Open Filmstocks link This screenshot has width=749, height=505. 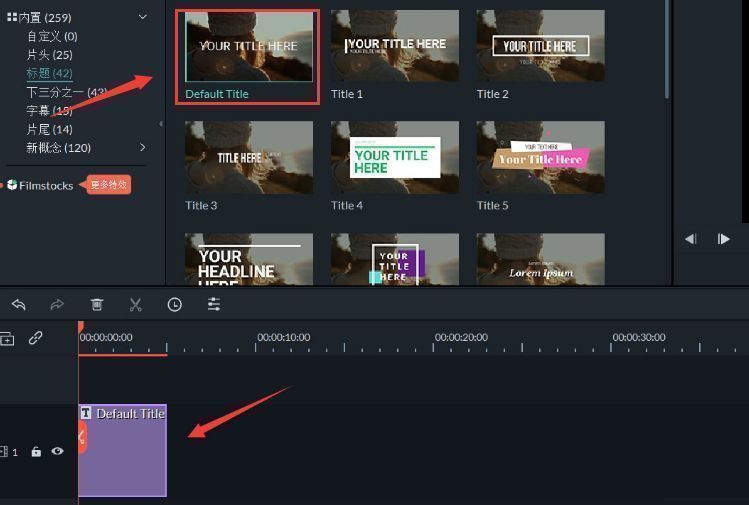[x=40, y=185]
